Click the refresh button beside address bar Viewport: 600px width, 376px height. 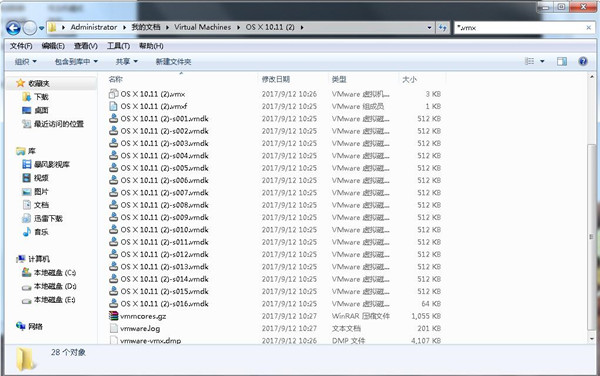point(443,28)
